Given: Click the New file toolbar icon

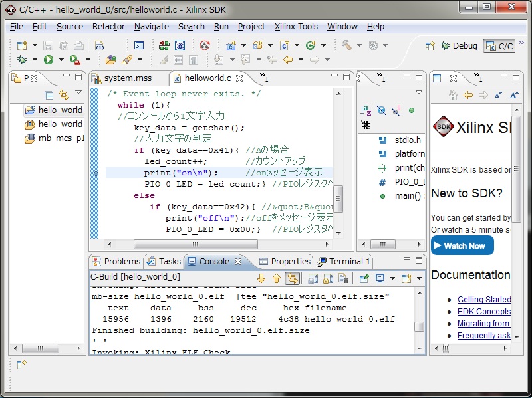Looking at the screenshot, I should coord(22,45).
